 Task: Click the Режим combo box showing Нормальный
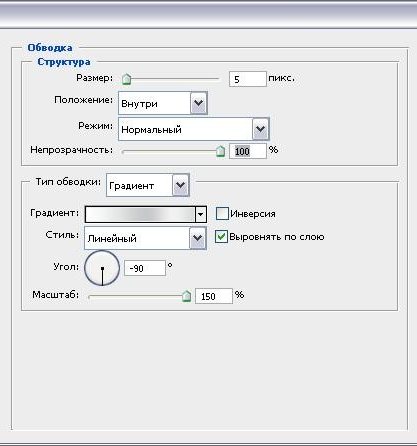pos(194,129)
